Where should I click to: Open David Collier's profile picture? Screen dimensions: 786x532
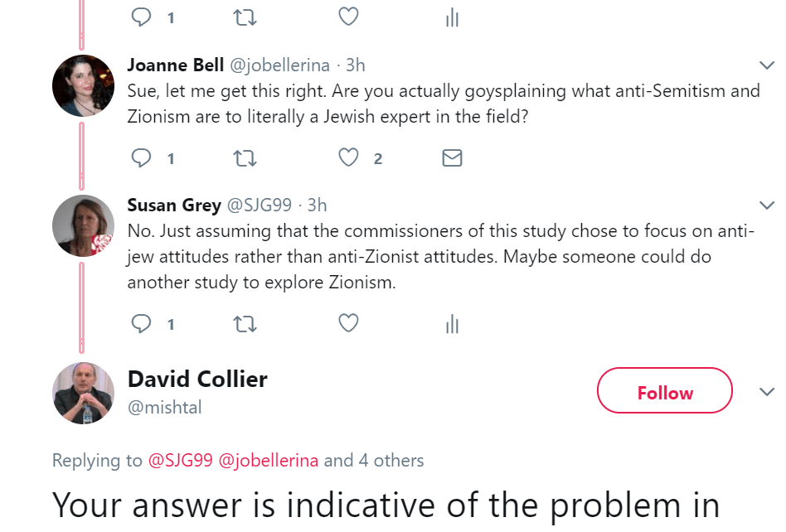click(83, 393)
